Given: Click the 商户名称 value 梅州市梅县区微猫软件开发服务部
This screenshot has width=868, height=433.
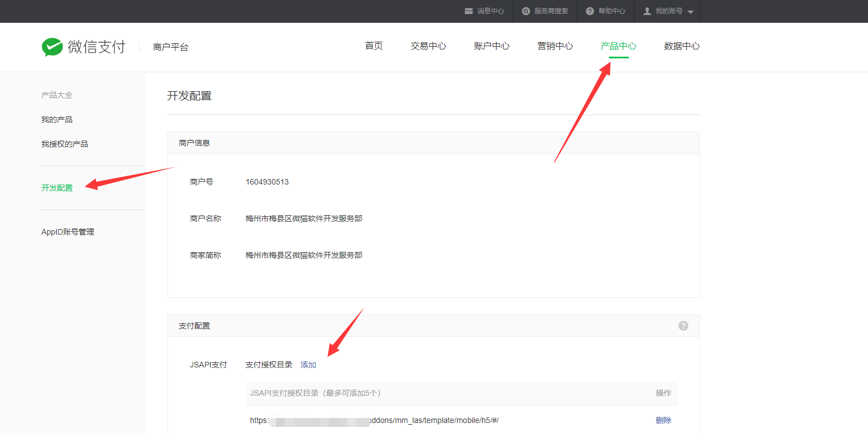Looking at the screenshot, I should pyautogui.click(x=304, y=218).
